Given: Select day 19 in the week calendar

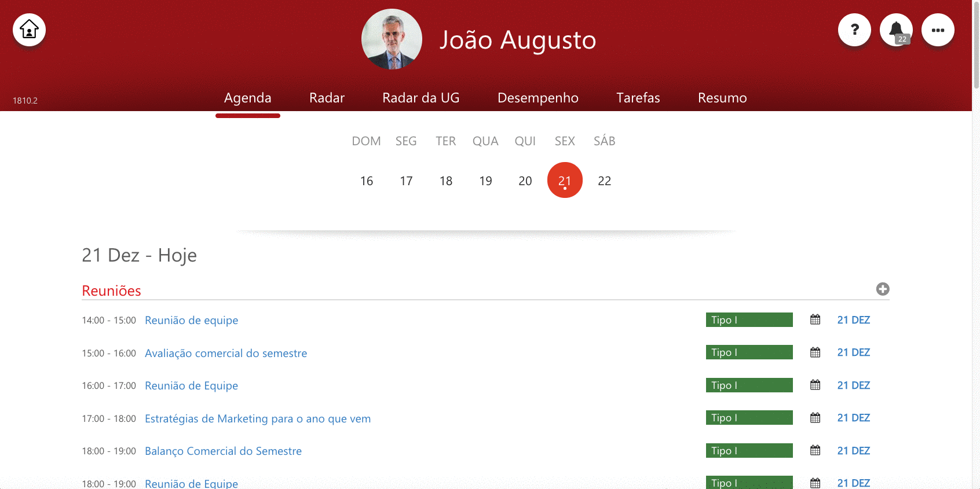Looking at the screenshot, I should (485, 181).
